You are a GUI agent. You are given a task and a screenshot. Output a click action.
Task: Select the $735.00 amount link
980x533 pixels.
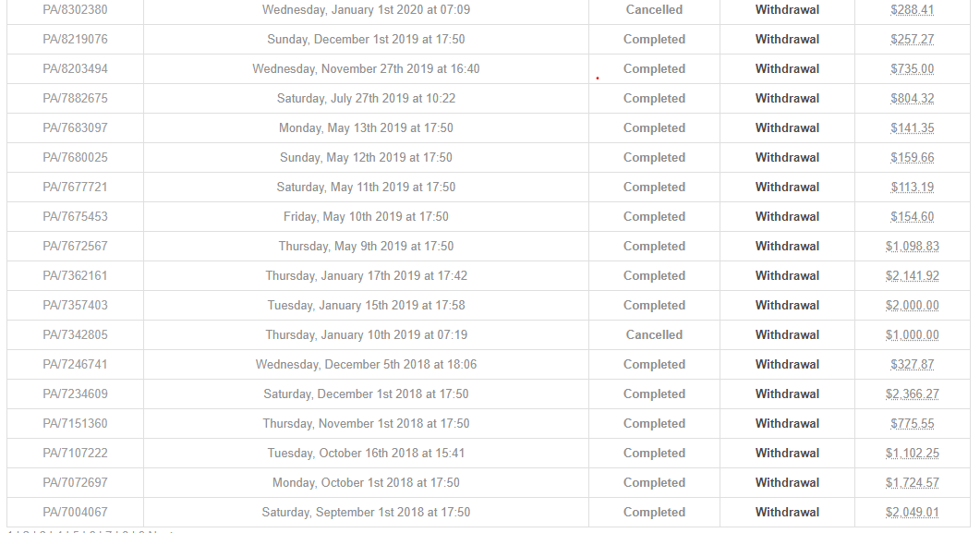coord(912,69)
